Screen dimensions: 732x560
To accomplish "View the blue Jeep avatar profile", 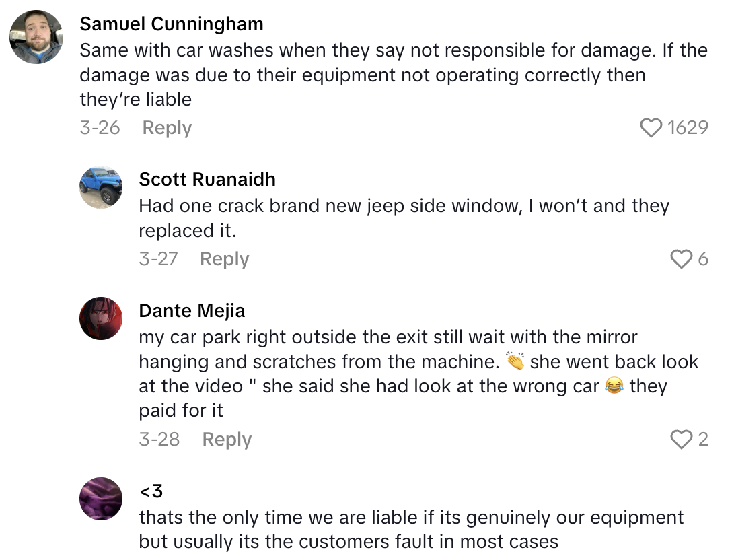I will [x=101, y=186].
